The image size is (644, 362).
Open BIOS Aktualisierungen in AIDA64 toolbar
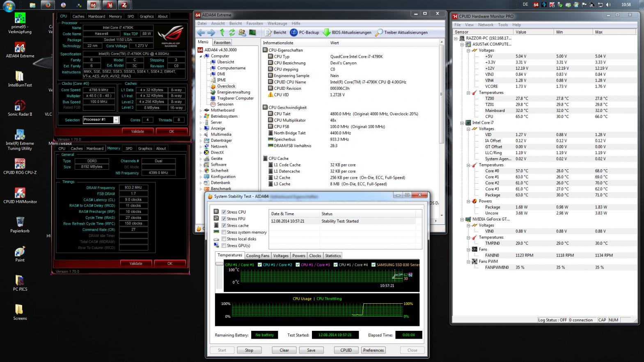[347, 32]
